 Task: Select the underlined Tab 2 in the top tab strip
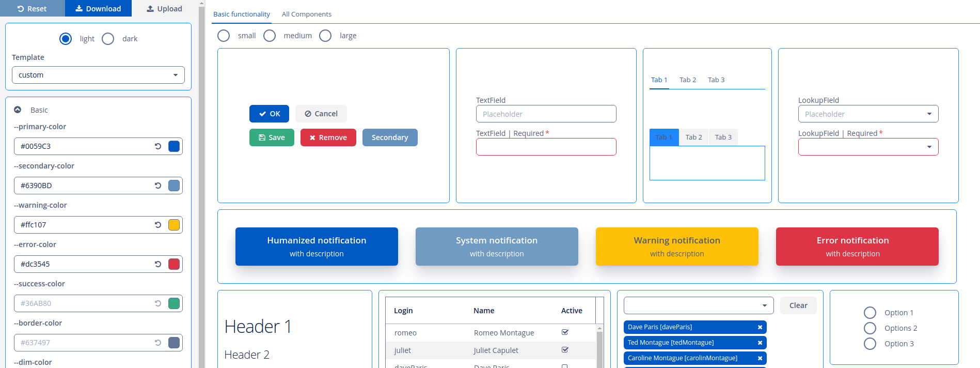point(688,80)
